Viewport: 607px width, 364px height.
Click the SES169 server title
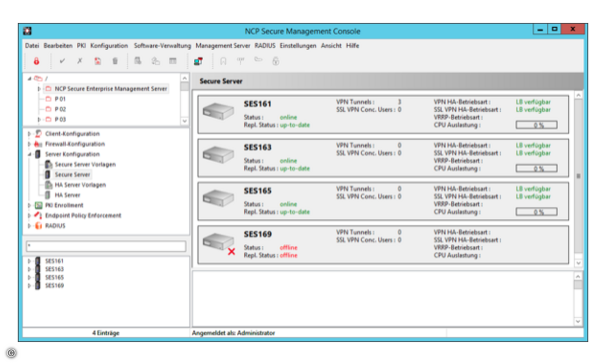tap(257, 234)
